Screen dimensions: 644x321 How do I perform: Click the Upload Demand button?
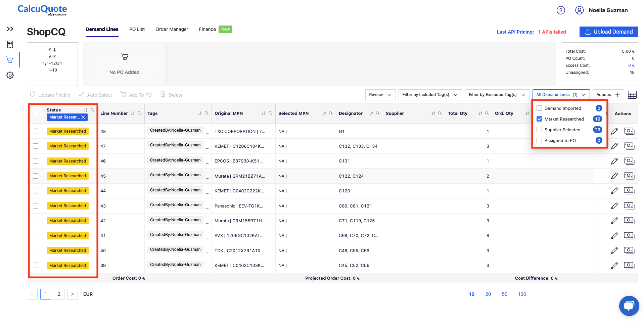[609, 32]
